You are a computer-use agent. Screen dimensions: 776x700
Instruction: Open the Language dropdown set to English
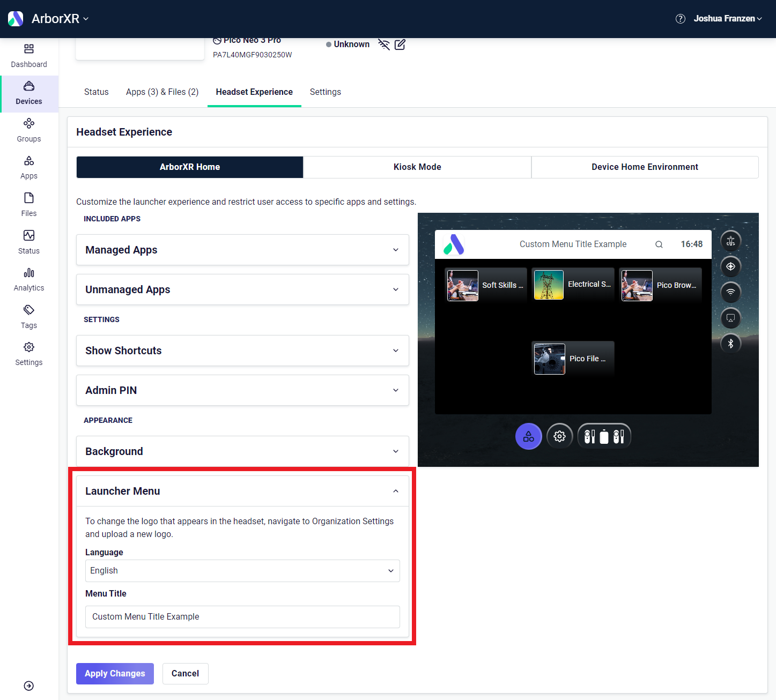[x=242, y=570]
